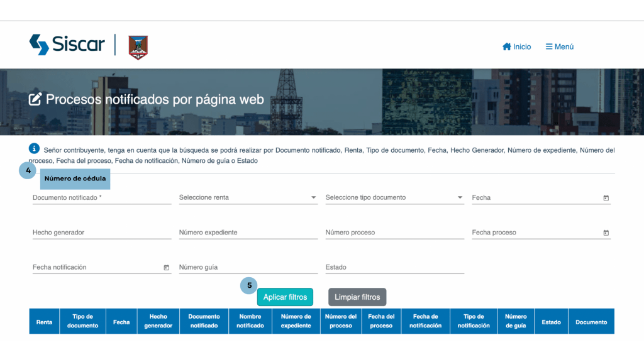Screen dimensions: 644x362
Task: Click the Hecho generador text field
Action: 101,233
